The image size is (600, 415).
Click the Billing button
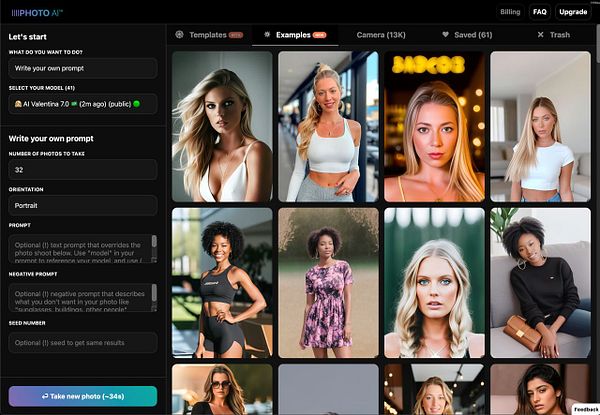[510, 12]
